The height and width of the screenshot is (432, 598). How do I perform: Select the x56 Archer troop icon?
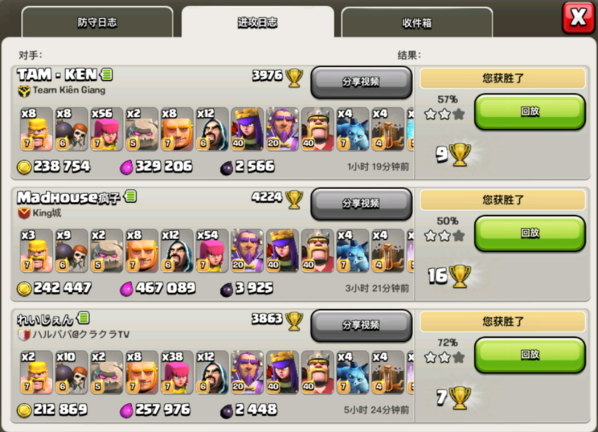[x=106, y=129]
